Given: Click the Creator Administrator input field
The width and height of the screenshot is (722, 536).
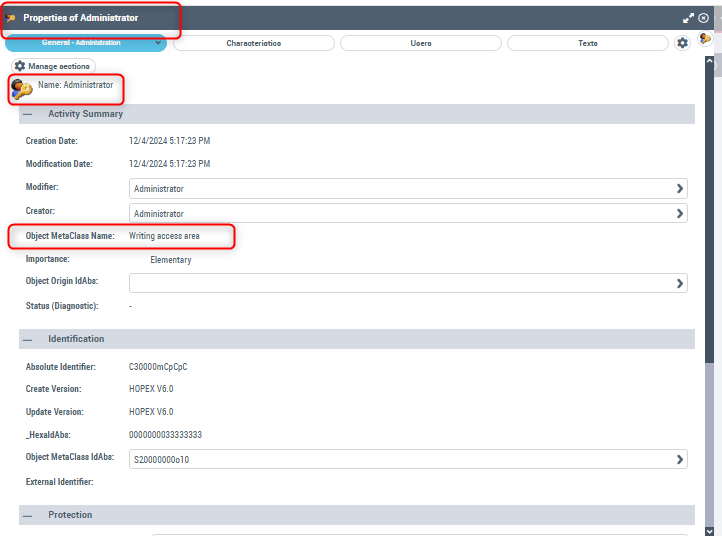Looking at the screenshot, I should click(x=408, y=213).
